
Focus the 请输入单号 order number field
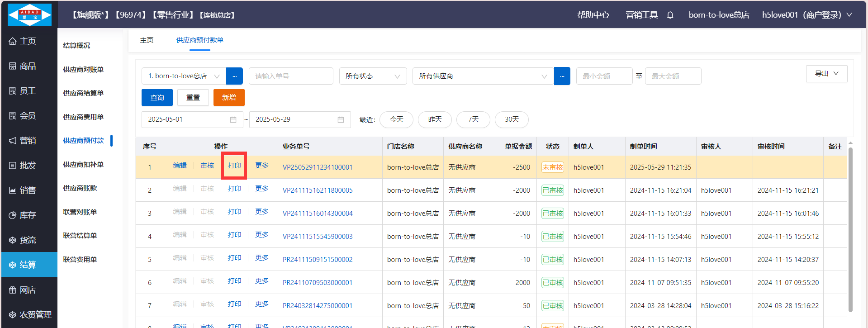click(x=291, y=76)
